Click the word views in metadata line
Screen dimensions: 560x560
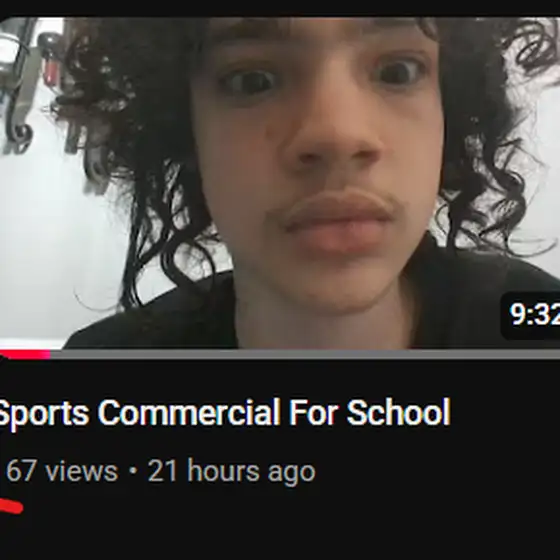(82, 471)
